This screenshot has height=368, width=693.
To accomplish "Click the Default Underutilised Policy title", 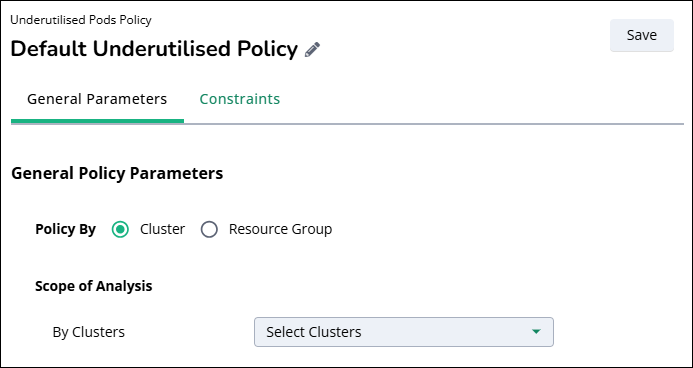I will tap(154, 49).
